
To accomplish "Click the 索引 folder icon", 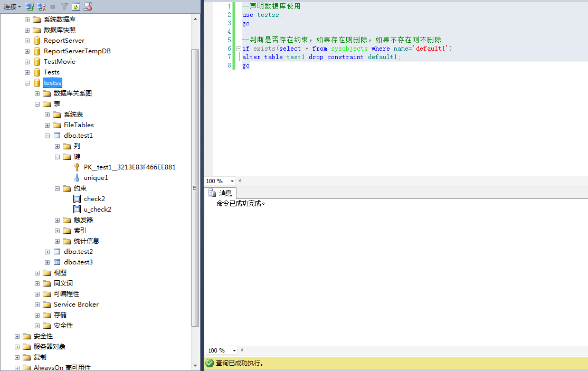I will (67, 231).
